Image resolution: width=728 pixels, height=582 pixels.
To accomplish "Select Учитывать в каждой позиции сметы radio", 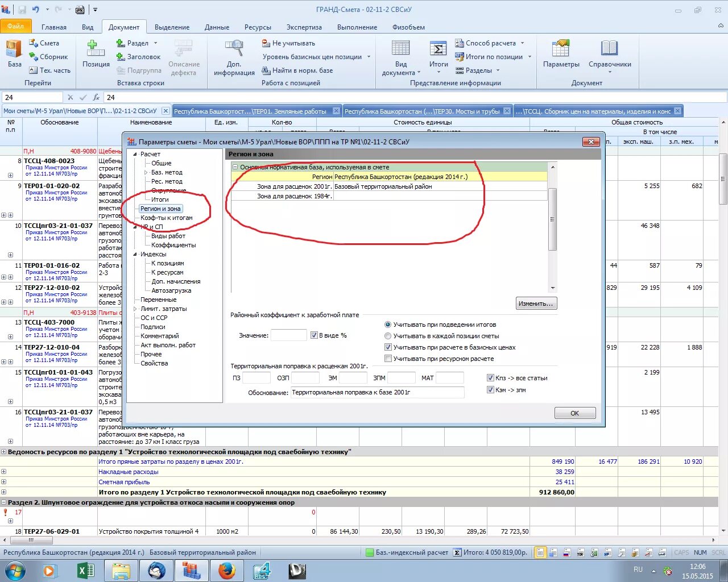I will coord(388,336).
